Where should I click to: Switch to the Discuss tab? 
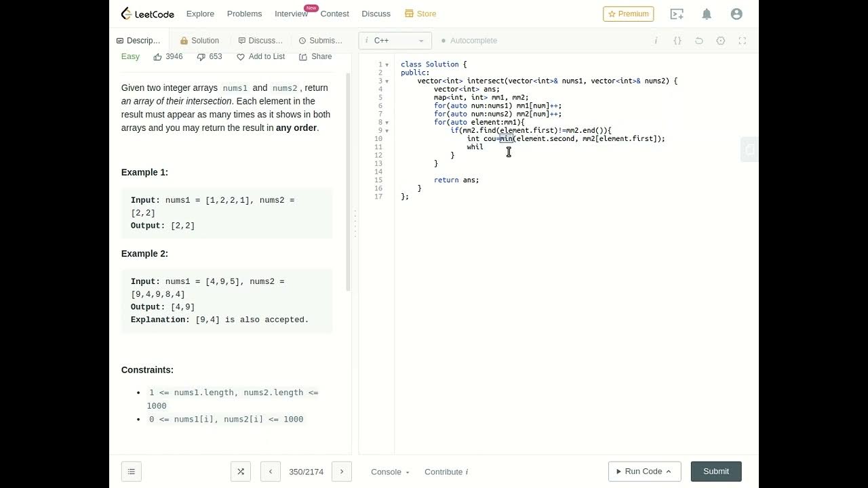pos(260,41)
